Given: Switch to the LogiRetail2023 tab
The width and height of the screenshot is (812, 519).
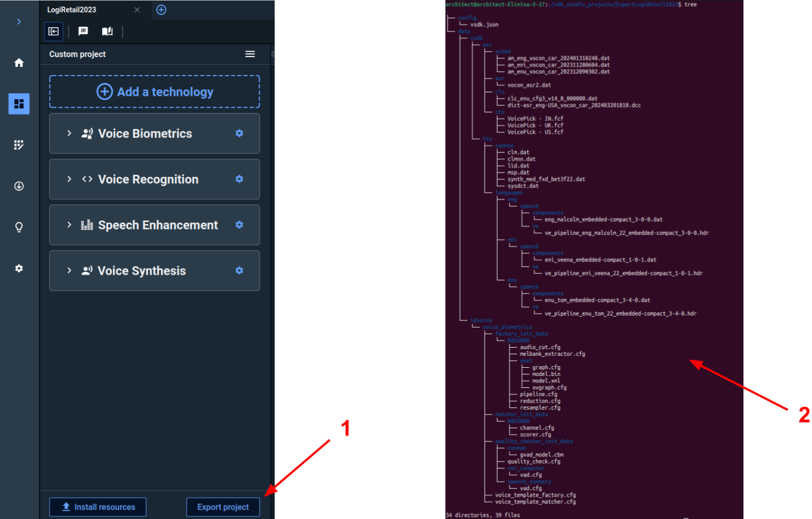Looking at the screenshot, I should 72,10.
